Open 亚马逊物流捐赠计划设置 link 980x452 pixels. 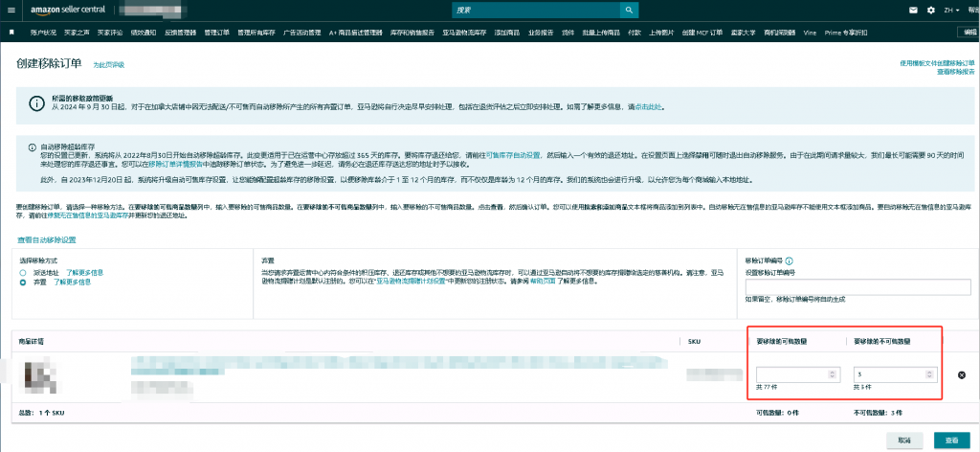coord(412,282)
